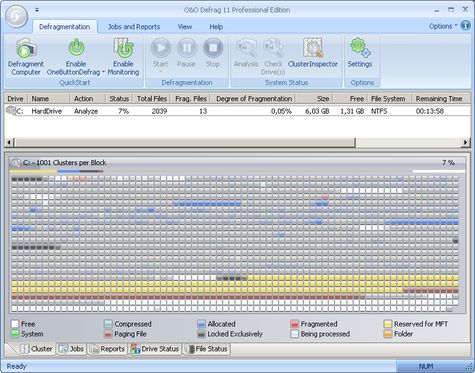Viewport: 475px width, 373px height.
Task: Click the Ready status bar text
Action: point(16,366)
